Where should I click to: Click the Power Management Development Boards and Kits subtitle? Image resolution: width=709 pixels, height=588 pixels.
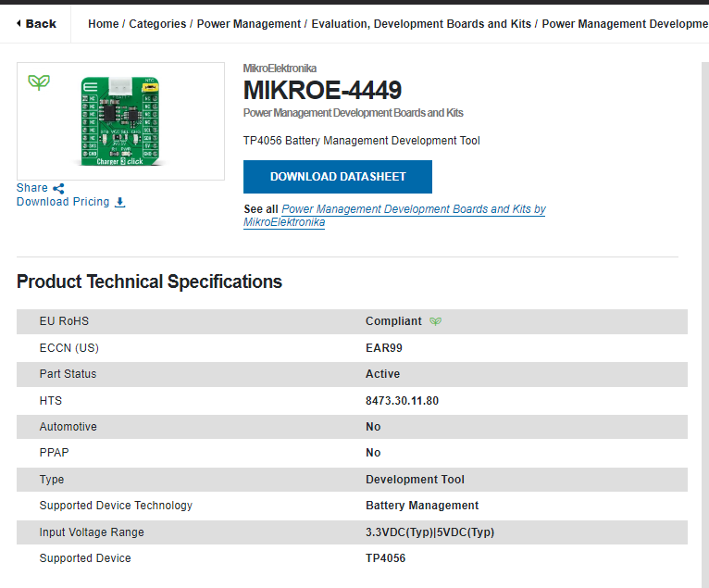pos(354,113)
